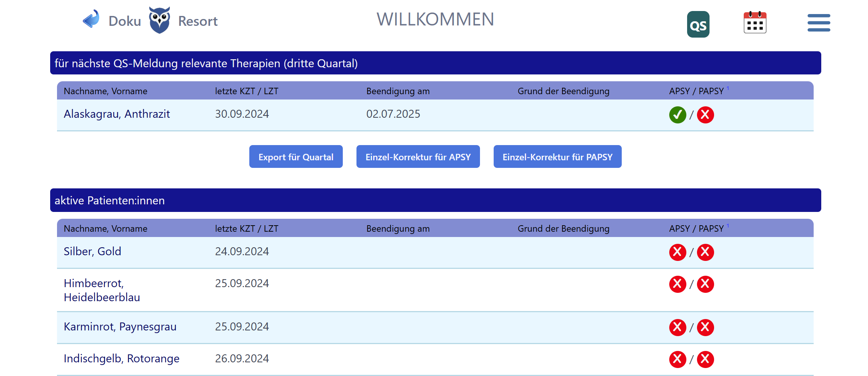Image resolution: width=868 pixels, height=376 pixels.
Task: Click the red PAPSY icon for Alaskagrau, Anthrazit
Action: tap(706, 114)
